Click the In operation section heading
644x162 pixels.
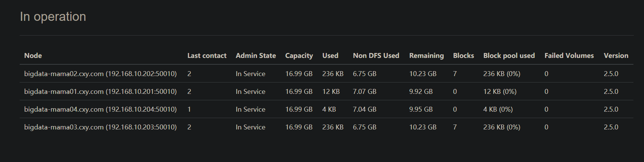point(53,17)
